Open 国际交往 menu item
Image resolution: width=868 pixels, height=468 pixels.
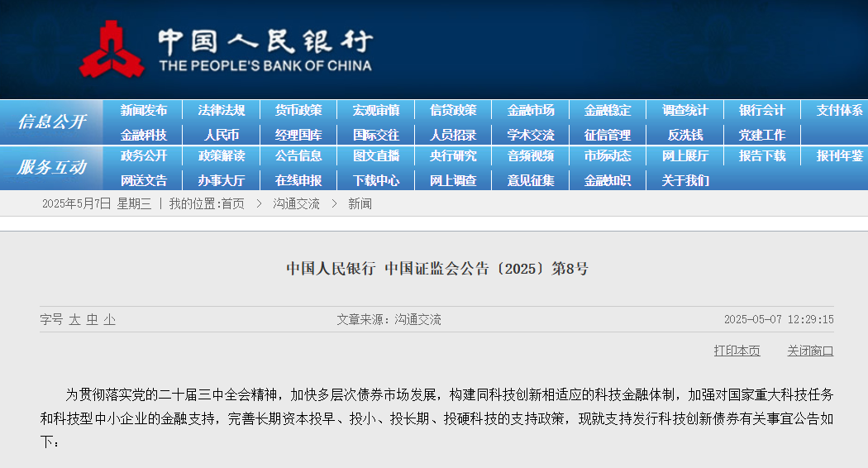click(x=376, y=135)
